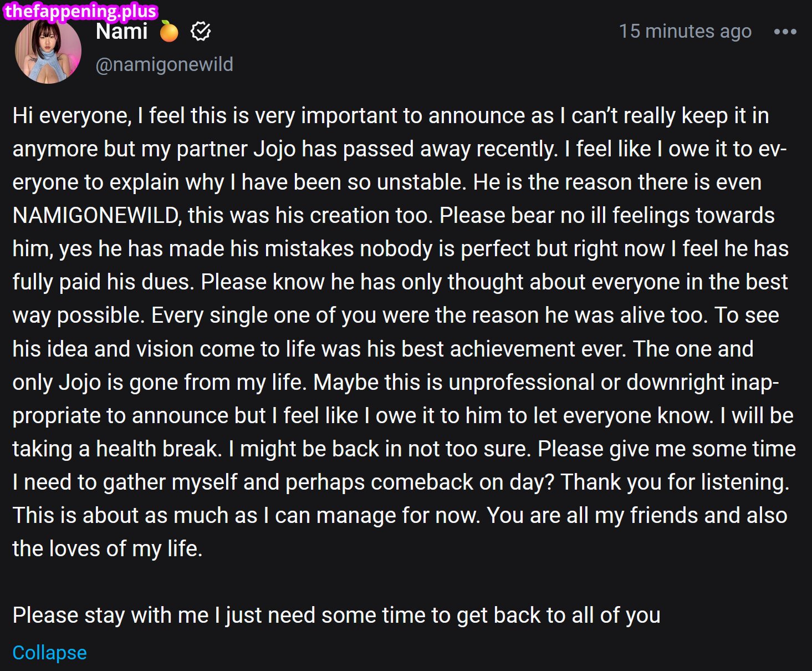Click the orange emoji beside Nami
The height and width of the screenshot is (671, 812).
169,32
